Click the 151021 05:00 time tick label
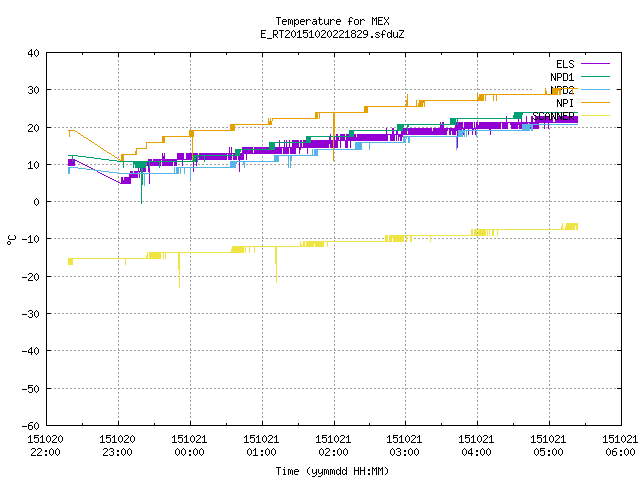Viewport: 640px width, 480px height. click(548, 446)
